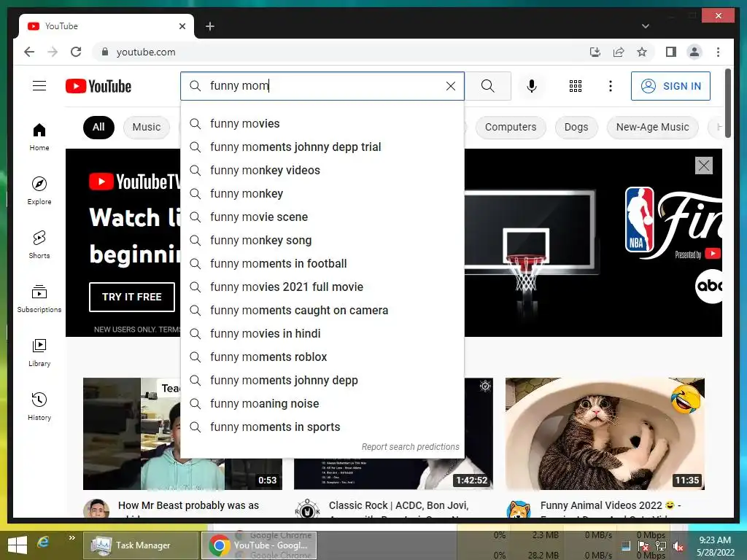This screenshot has width=747, height=560.
Task: Open Chrome's three-dot menu
Action: pos(718,52)
